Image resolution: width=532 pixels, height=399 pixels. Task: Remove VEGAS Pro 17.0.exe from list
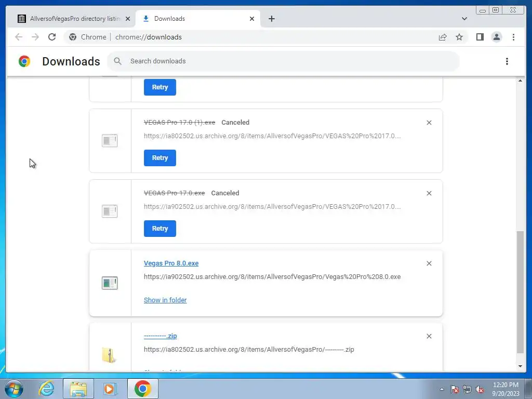(x=429, y=193)
